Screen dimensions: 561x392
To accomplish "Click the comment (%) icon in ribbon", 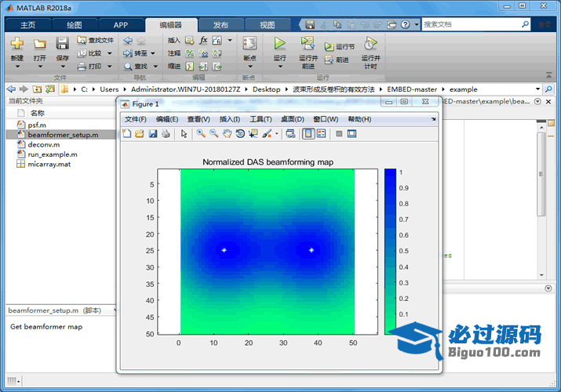I will coord(190,53).
